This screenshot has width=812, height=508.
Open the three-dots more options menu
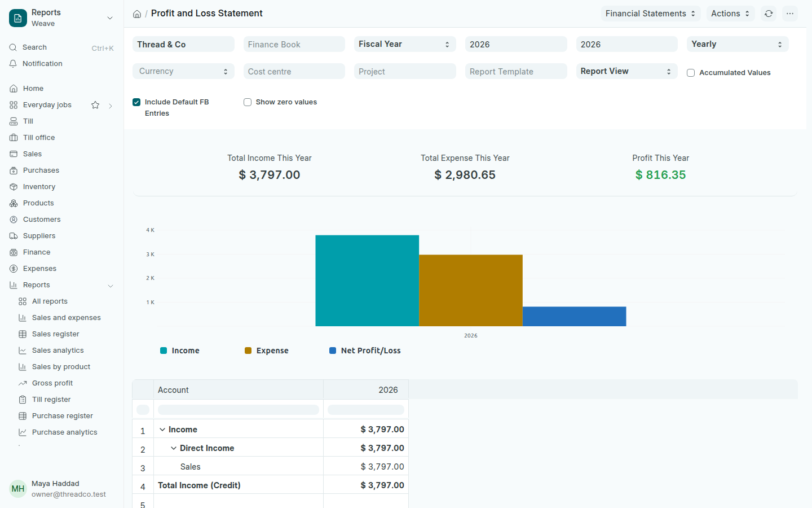[x=790, y=14]
